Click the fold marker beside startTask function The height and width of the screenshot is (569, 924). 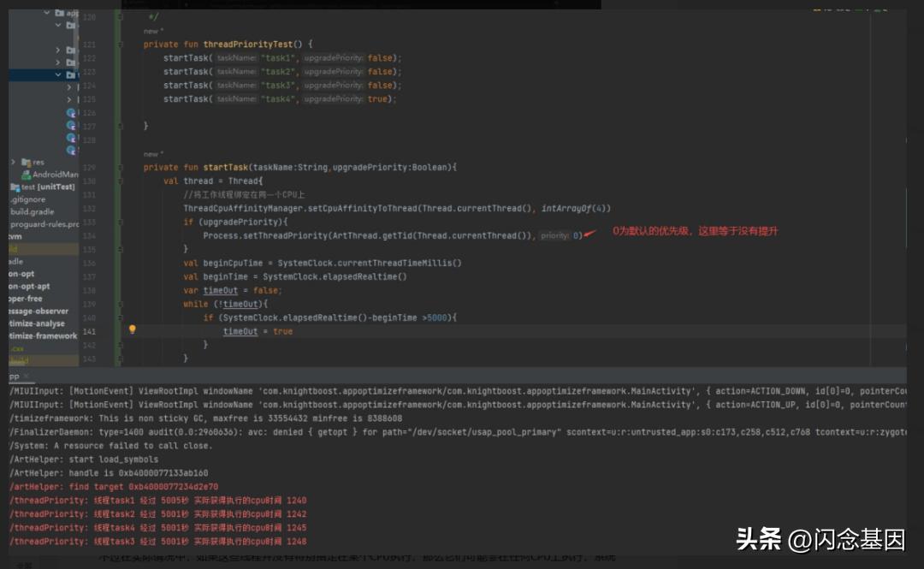[x=121, y=168]
